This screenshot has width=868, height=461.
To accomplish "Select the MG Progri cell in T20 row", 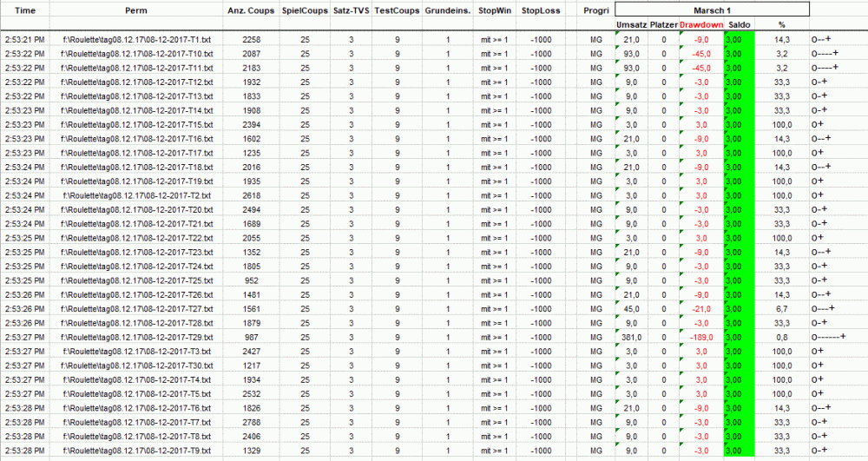I will [x=596, y=210].
